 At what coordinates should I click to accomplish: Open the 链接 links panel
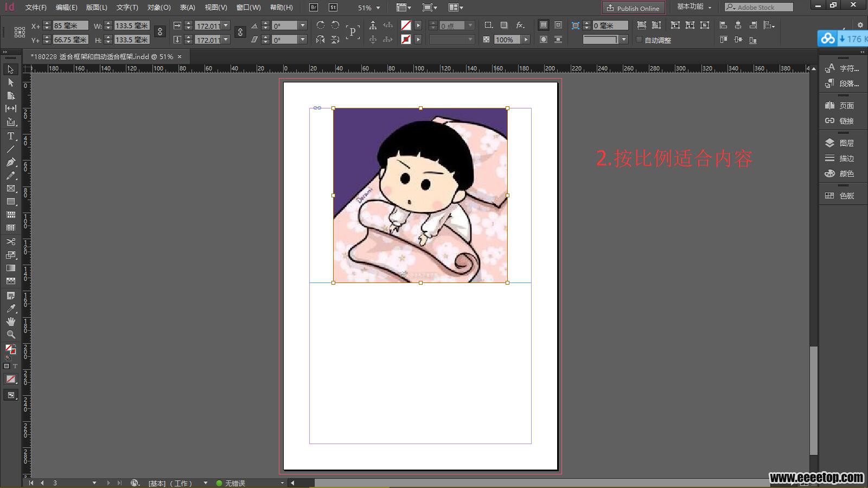tap(839, 121)
